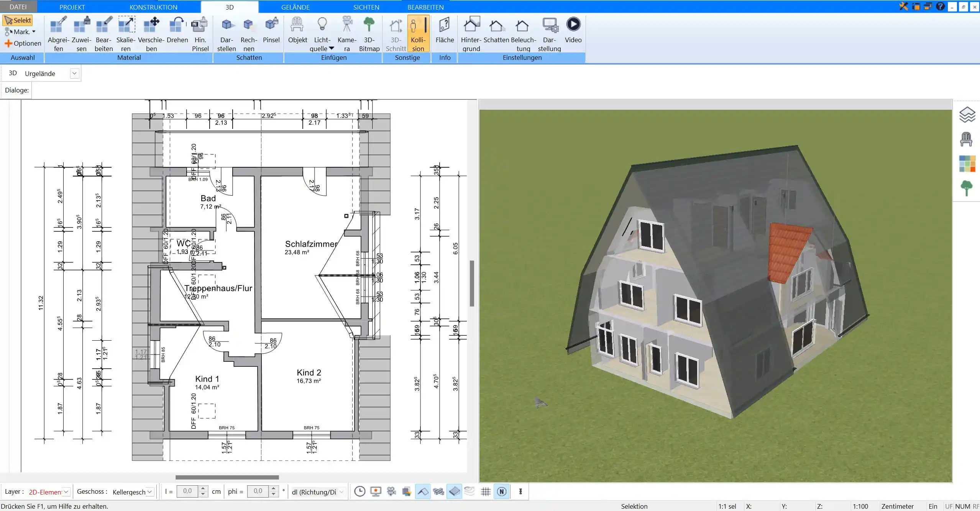Open the Bearbeiten material tool
The image size is (980, 511).
[104, 34]
